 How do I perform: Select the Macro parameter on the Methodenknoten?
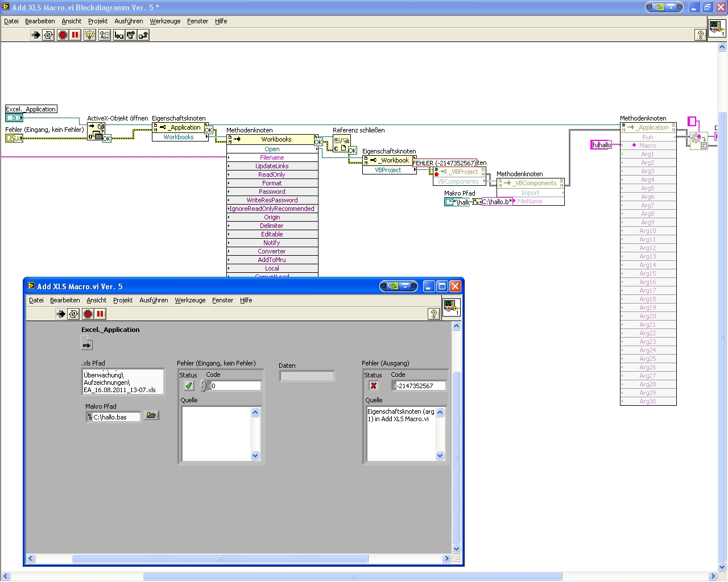click(x=647, y=145)
